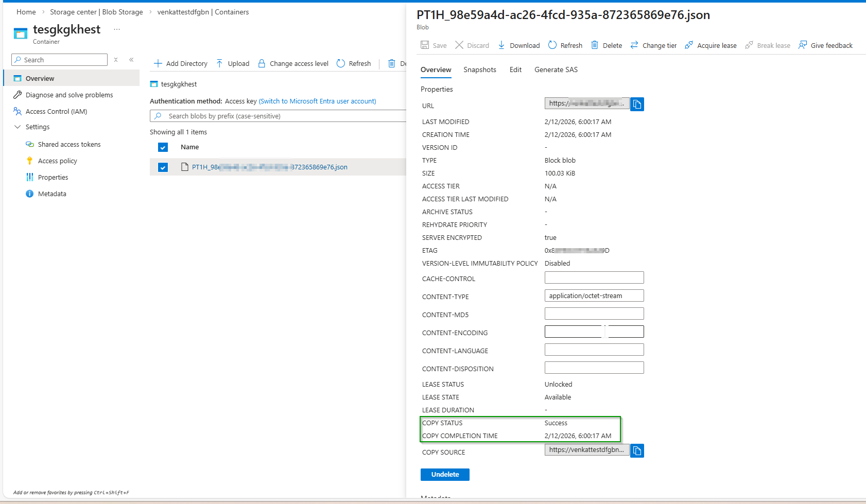The width and height of the screenshot is (866, 504).
Task: Switch to the Snapshots tab
Action: (480, 70)
